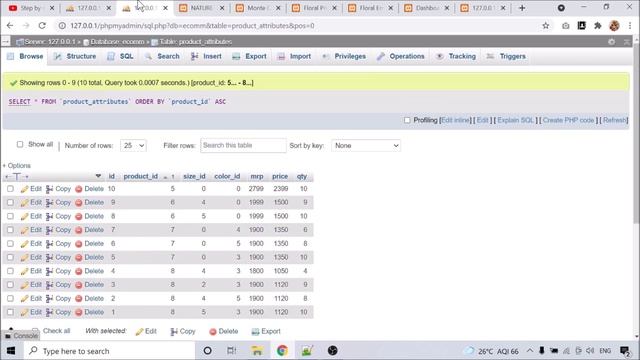The image size is (640, 360).
Task: Open phpMyAdmin page settings gear icon
Action: click(611, 42)
